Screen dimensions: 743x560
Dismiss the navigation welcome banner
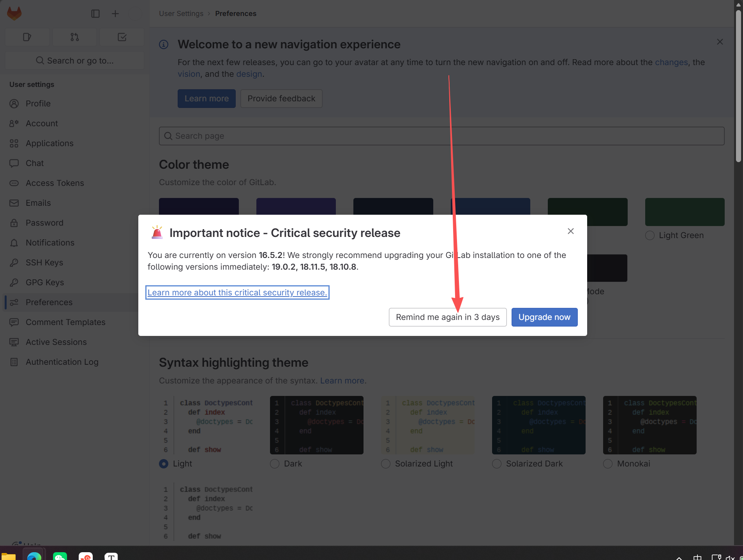[x=720, y=42]
